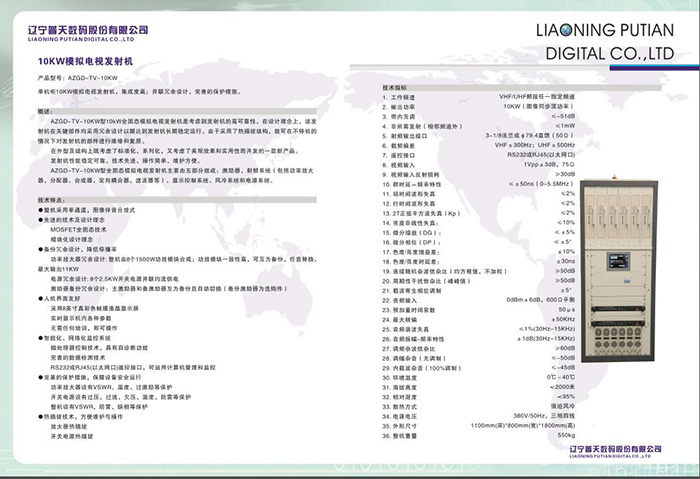Click the 'DIGITAL CO.,LTD' header line
Image resolution: width=700 pixels, height=479 pixels.
[610, 54]
